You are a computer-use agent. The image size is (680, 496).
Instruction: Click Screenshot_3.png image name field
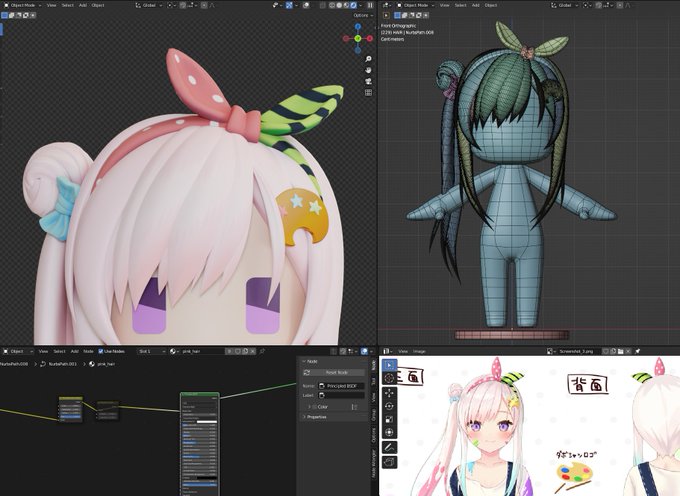pos(579,351)
